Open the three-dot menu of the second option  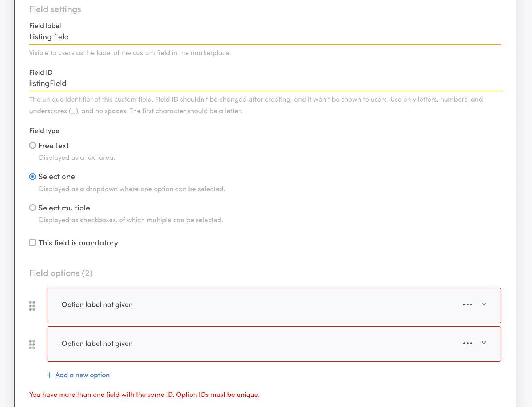point(467,344)
